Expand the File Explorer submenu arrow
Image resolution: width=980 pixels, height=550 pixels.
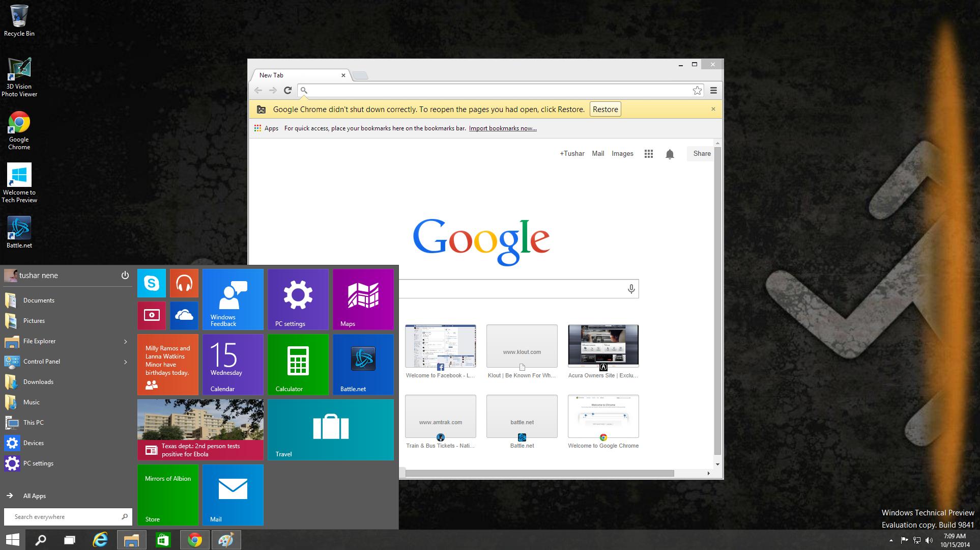click(126, 341)
